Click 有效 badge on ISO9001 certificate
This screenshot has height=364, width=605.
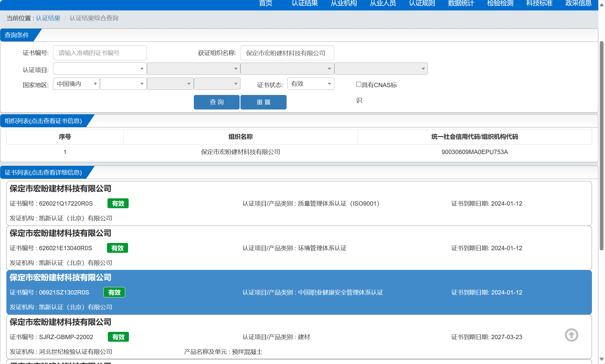[x=118, y=204]
